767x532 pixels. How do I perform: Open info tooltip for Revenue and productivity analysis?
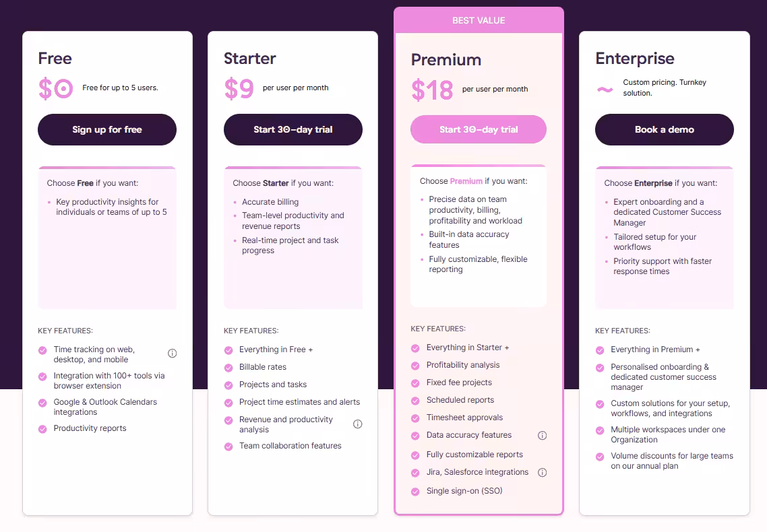point(358,424)
